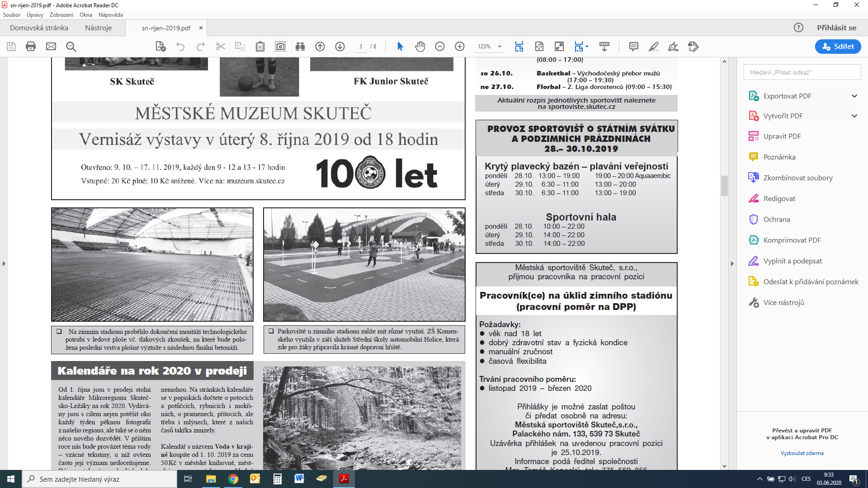Show hidden system tray icons chevron
Image resolution: width=868 pixels, height=488 pixels.
[x=760, y=479]
